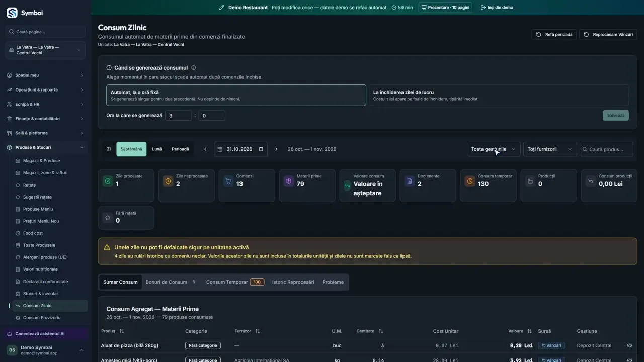Open Toți furnizorii dropdown
Viewport: 644px width, 362px height.
pos(550,149)
